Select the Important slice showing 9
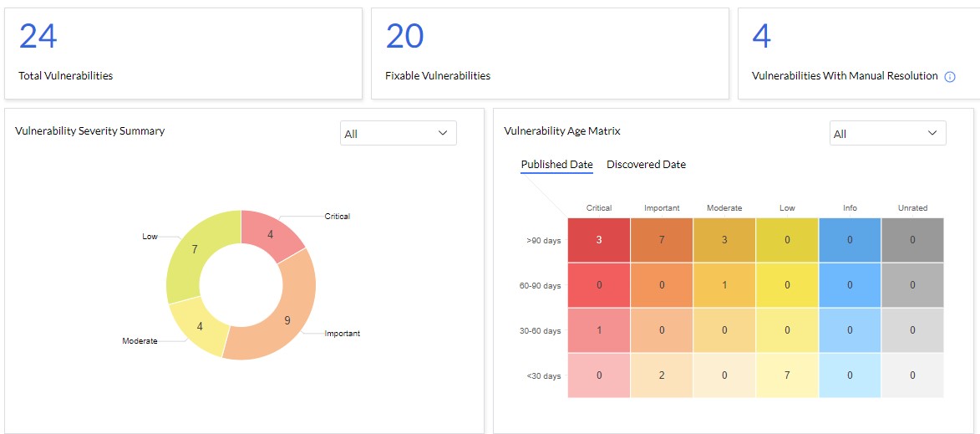The width and height of the screenshot is (980, 434). click(x=288, y=322)
